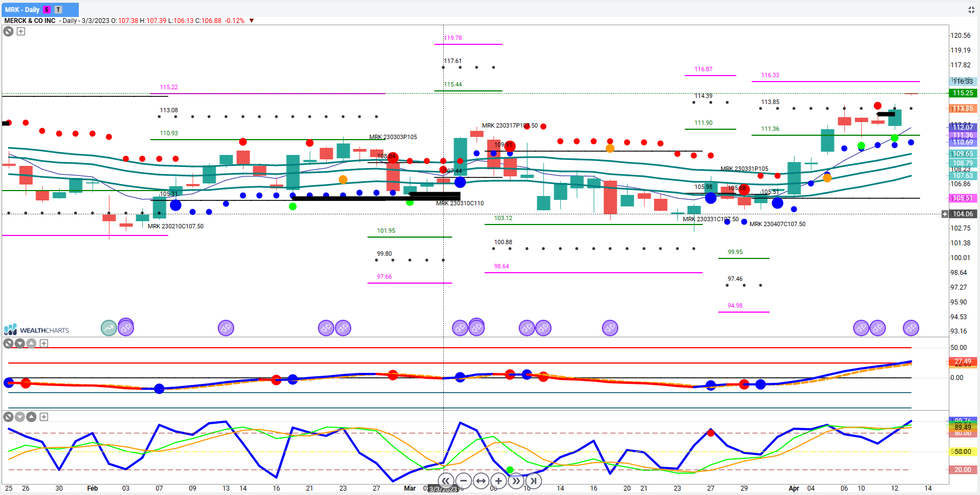
Task: Click the plus icon beside 104.06 on price axis
Action: [945, 214]
